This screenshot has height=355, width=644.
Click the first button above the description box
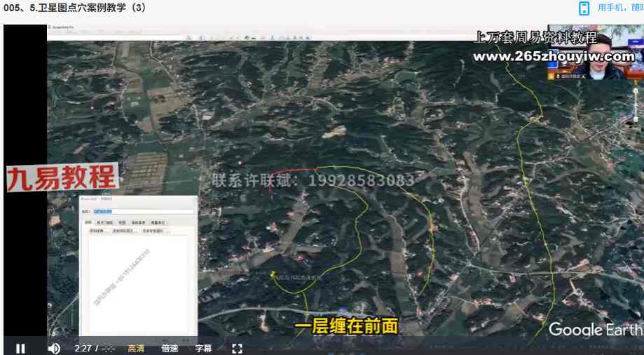pos(96,230)
